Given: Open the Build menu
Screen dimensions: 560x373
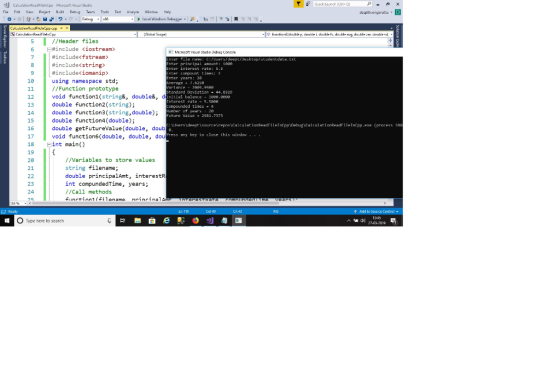Looking at the screenshot, I should pyautogui.click(x=60, y=12).
